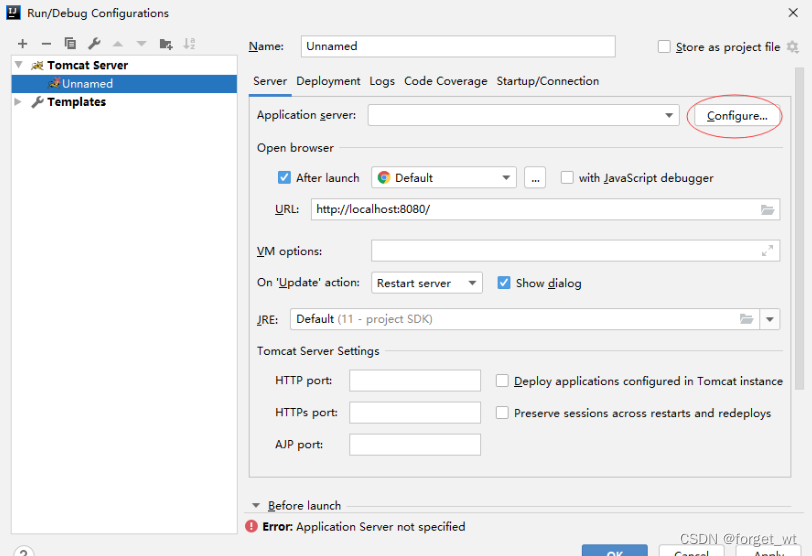Select the Templates tree item
The width and height of the screenshot is (812, 556).
pos(124,102)
